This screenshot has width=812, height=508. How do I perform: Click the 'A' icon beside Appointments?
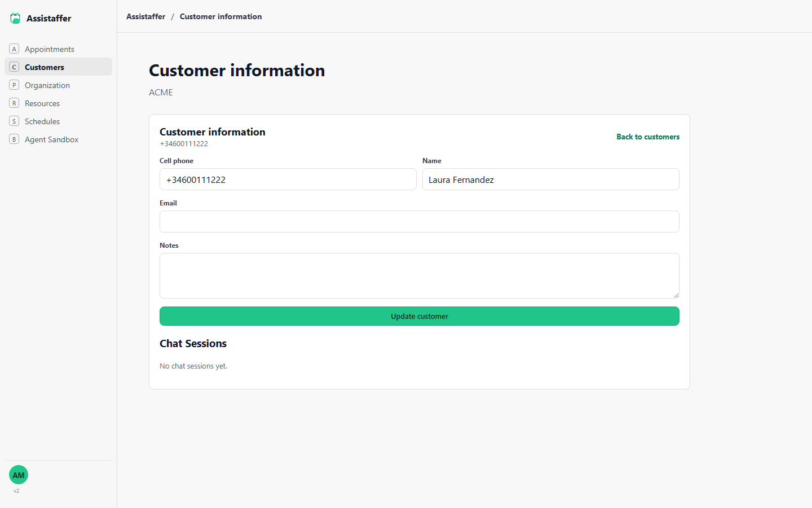[x=14, y=49]
